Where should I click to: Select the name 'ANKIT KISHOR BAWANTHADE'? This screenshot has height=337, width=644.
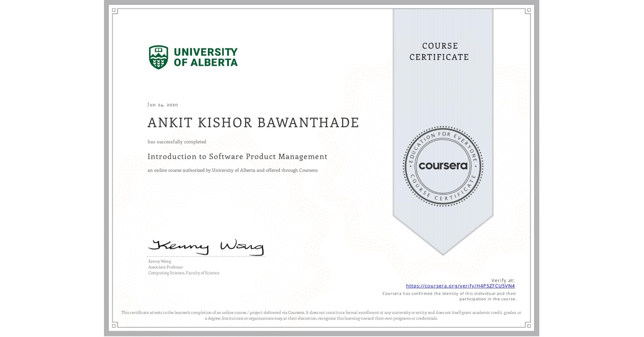(253, 122)
